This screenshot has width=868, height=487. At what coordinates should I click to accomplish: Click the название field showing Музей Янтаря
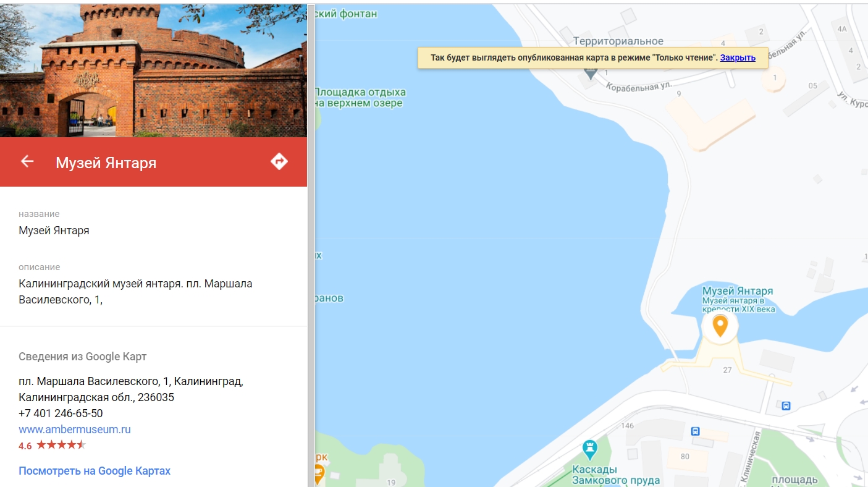coord(53,230)
